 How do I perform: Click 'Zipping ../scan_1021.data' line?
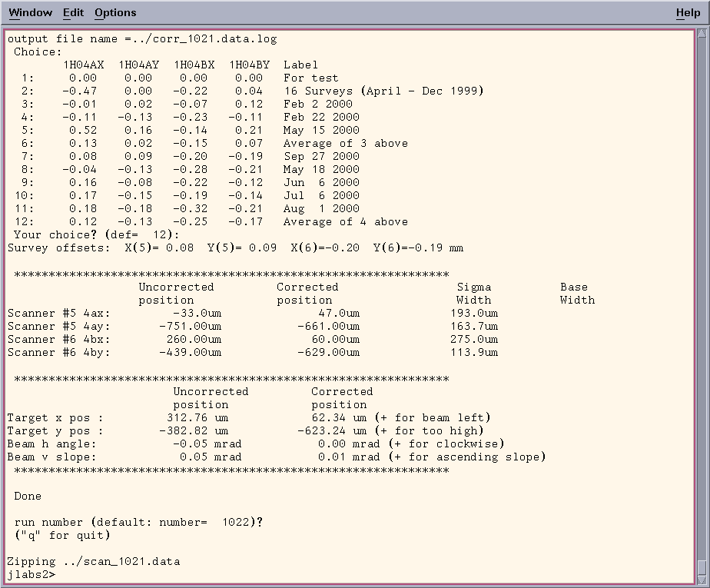[94, 562]
